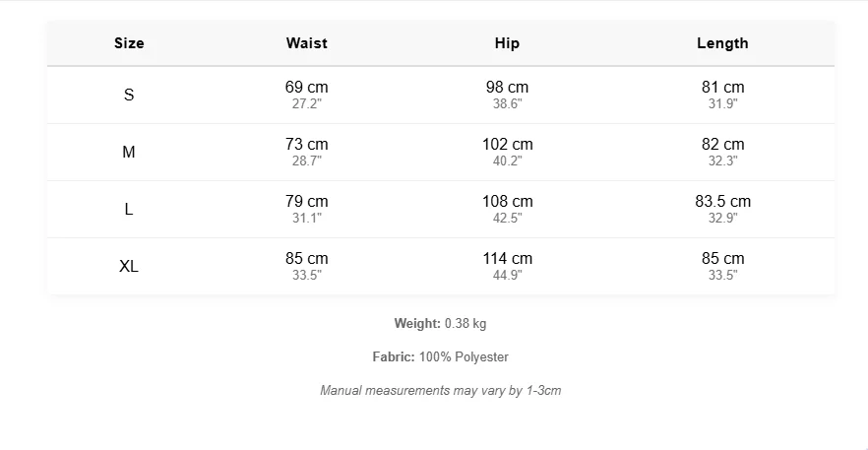Click the 83.5 cm length measurement
Screen dimensions: 868x450
point(722,202)
